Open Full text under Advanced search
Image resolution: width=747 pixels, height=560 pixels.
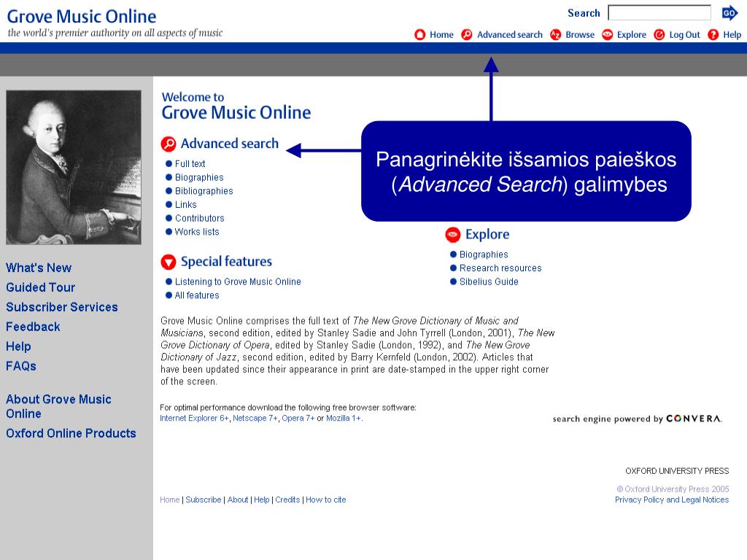click(x=190, y=164)
